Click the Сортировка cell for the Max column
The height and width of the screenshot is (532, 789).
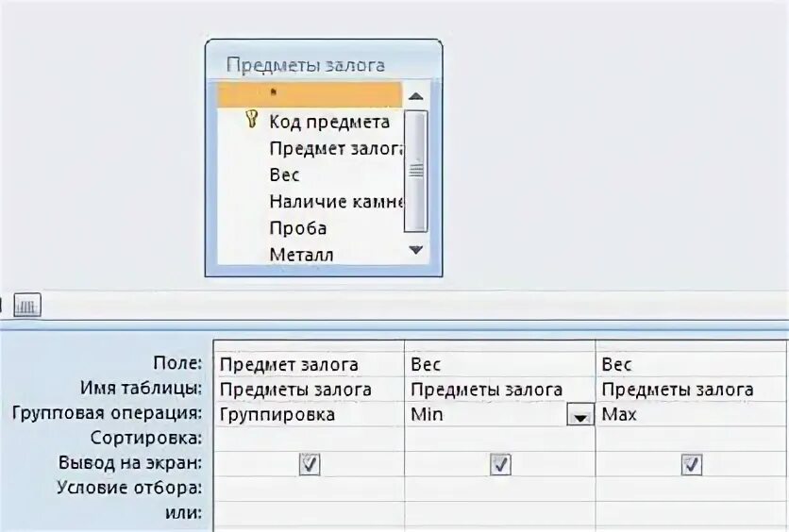[691, 439]
